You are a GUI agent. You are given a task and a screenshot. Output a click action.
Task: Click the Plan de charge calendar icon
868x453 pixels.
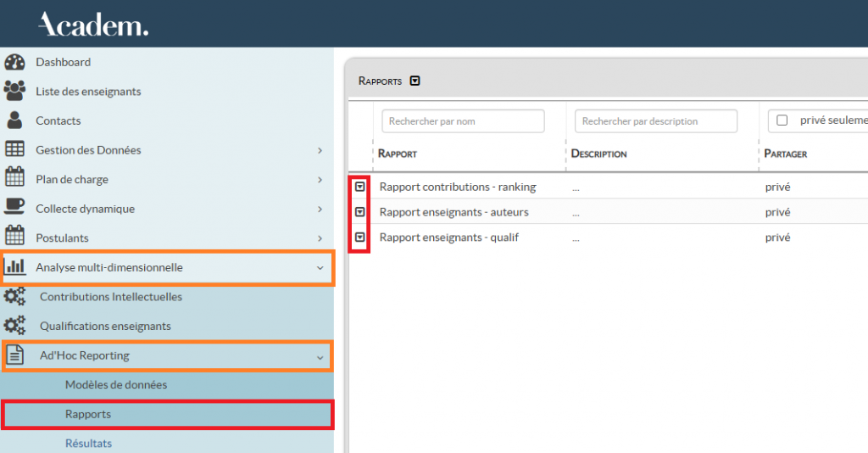click(14, 179)
